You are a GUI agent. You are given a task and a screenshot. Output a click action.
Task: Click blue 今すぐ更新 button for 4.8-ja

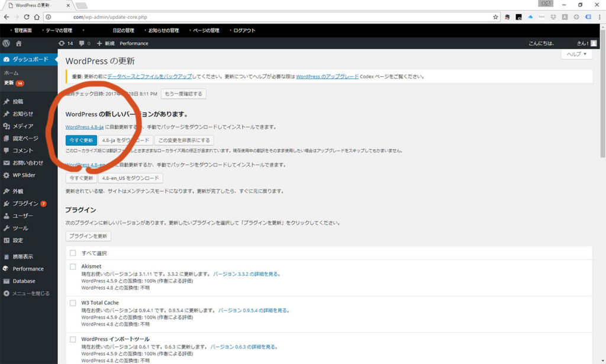point(81,140)
